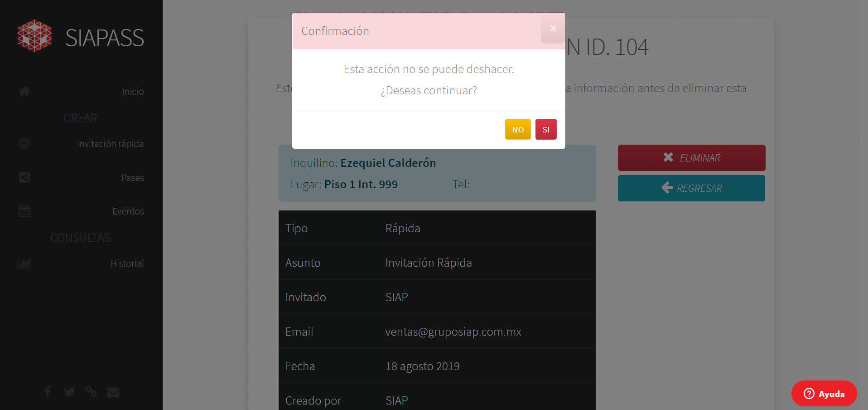Image resolution: width=868 pixels, height=410 pixels.
Task: Click the Historial bar chart icon
Action: (24, 263)
